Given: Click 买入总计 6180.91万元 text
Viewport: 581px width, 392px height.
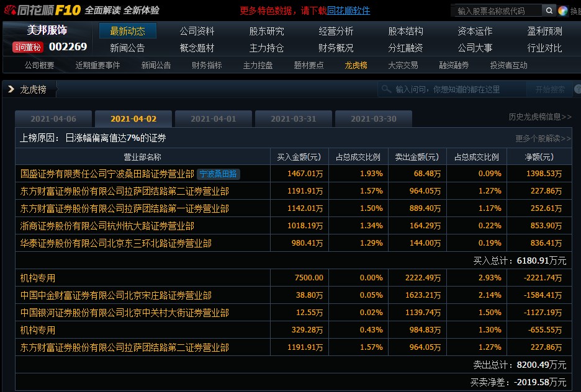Looking at the screenshot, I should (x=520, y=261).
